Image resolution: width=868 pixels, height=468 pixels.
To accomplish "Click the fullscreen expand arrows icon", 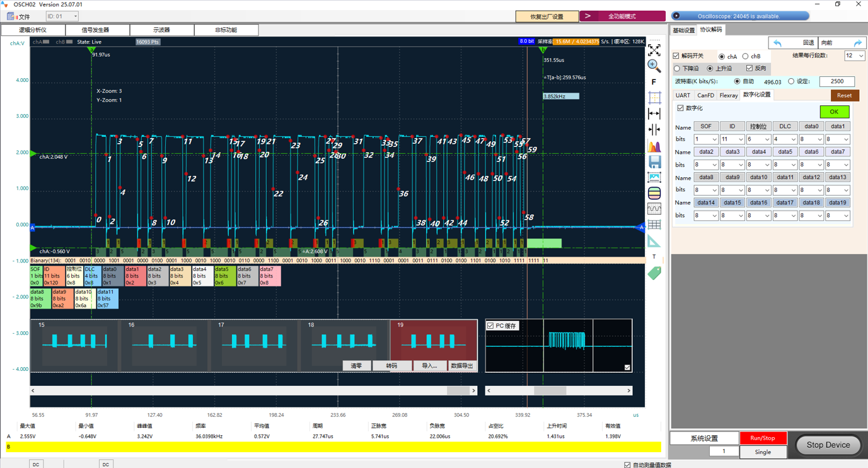I will pos(654,50).
